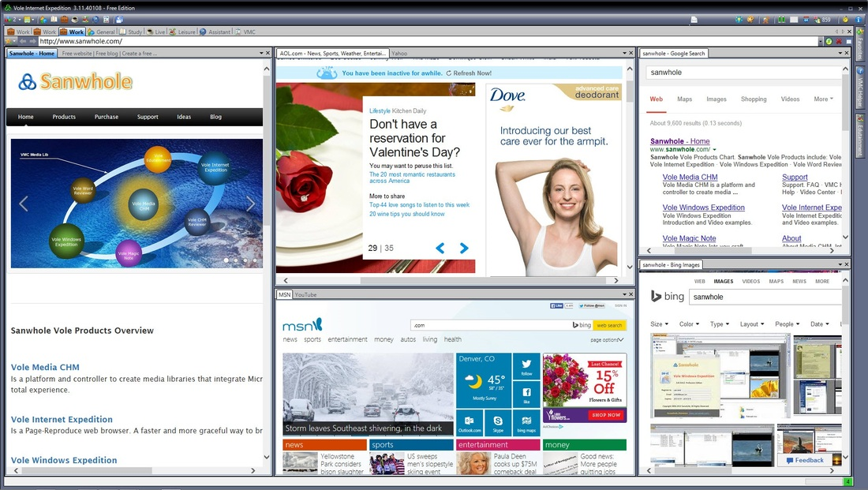Open tab list dropdown in Google Search pane

pos(840,53)
